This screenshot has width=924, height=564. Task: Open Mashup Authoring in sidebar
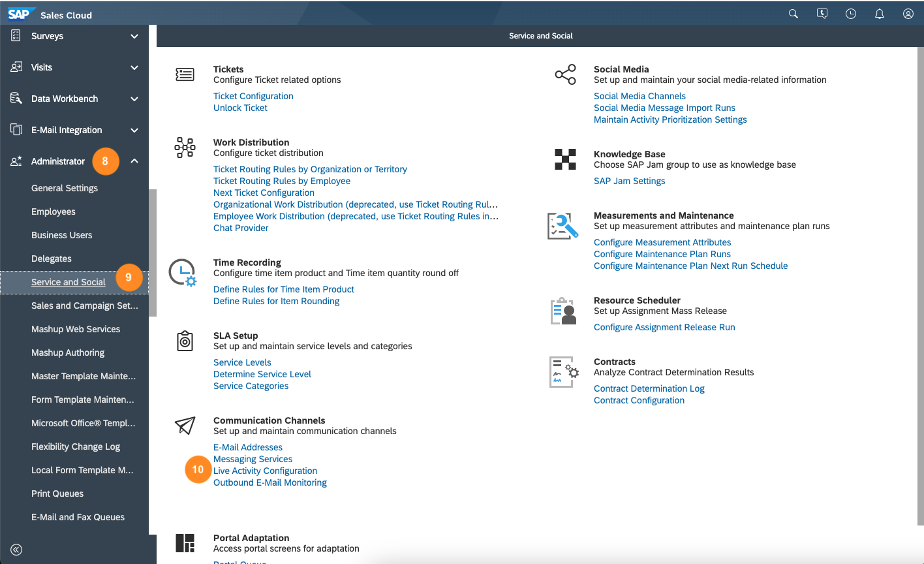[x=68, y=352]
